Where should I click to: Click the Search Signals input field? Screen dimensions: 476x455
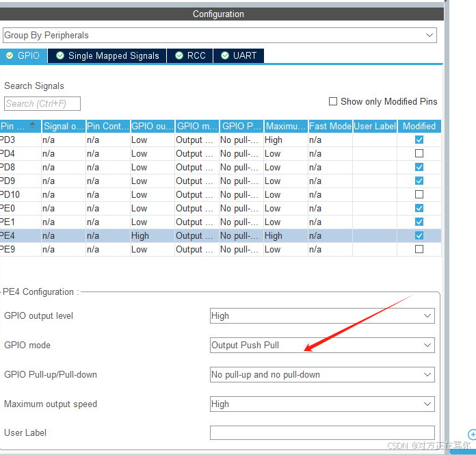[42, 103]
